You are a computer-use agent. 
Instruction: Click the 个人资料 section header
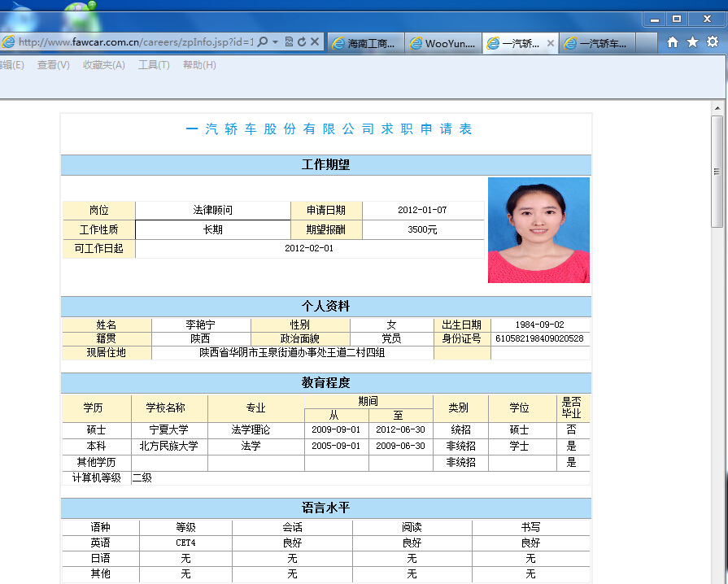pyautogui.click(x=325, y=307)
